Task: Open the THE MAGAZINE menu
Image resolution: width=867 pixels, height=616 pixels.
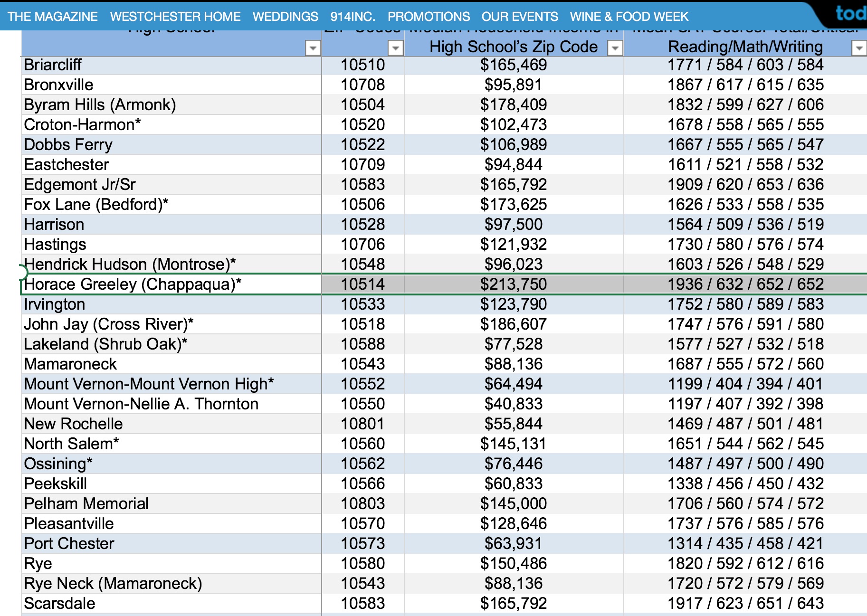Action: [52, 16]
